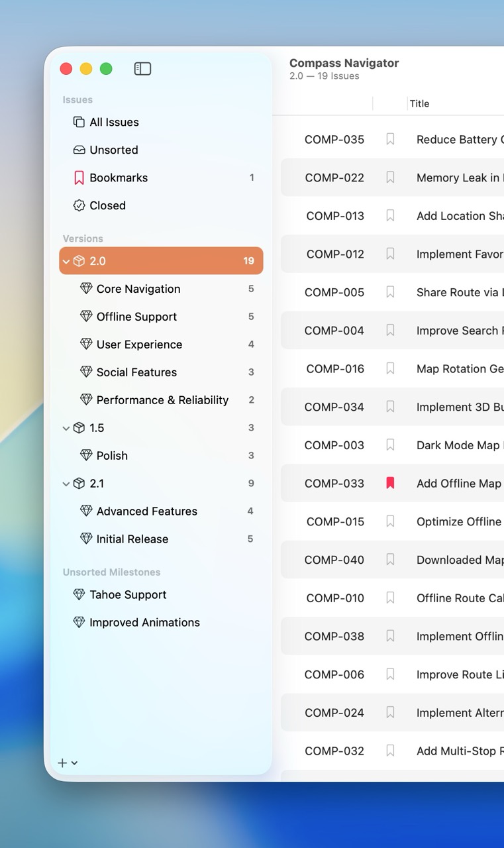Select Improved Animations milestone label

pos(144,623)
